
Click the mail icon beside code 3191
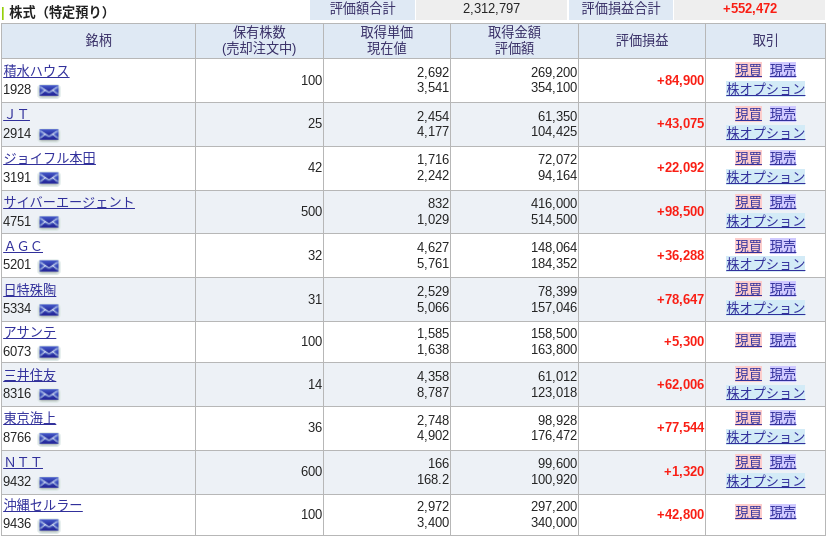tap(49, 178)
